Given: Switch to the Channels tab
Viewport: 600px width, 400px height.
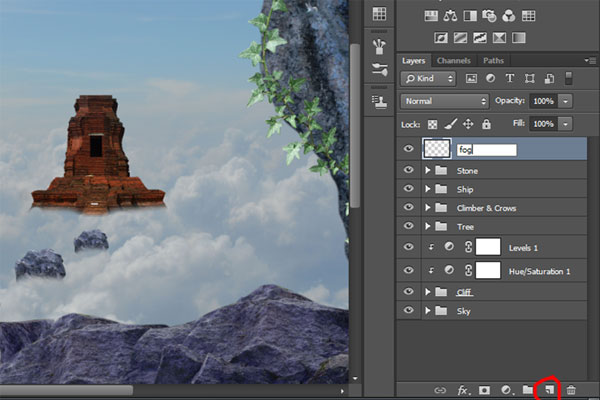Looking at the screenshot, I should [x=453, y=61].
